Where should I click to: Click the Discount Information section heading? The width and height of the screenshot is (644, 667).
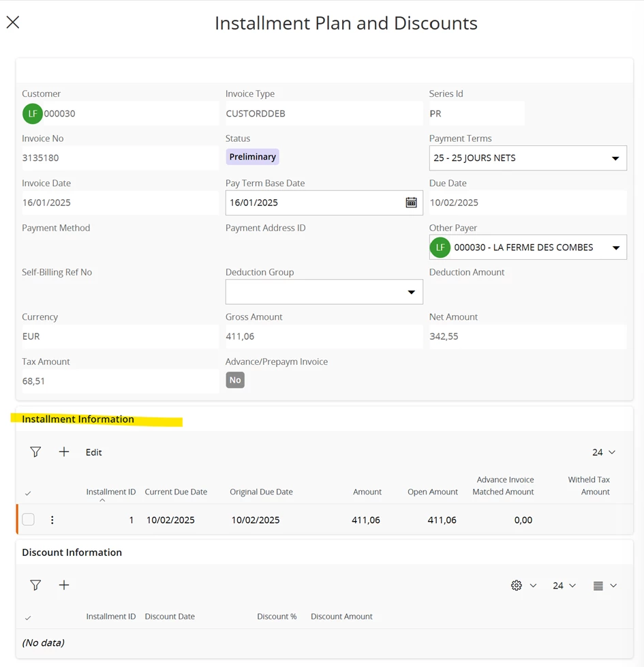tap(72, 552)
